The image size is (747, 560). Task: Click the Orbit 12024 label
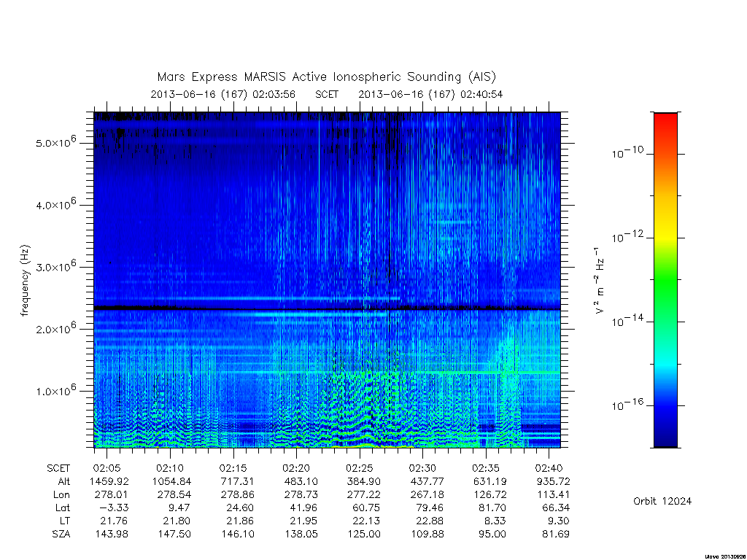tap(662, 501)
